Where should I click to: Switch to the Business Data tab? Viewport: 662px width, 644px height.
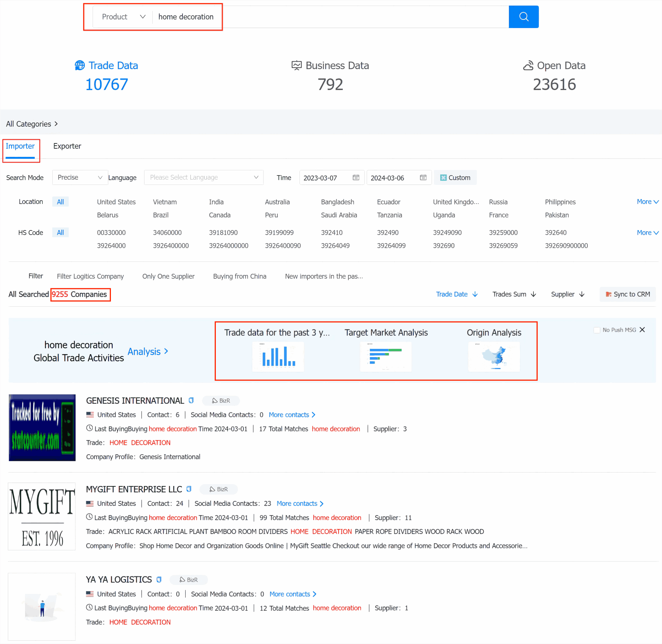pos(330,66)
